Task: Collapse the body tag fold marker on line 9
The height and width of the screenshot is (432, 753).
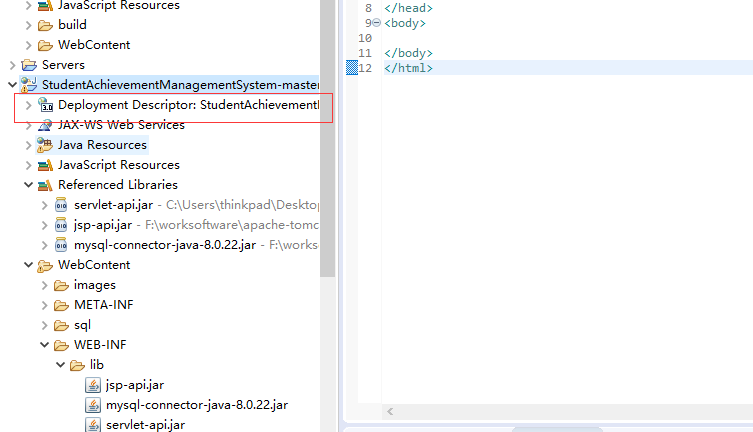Action: tap(376, 23)
